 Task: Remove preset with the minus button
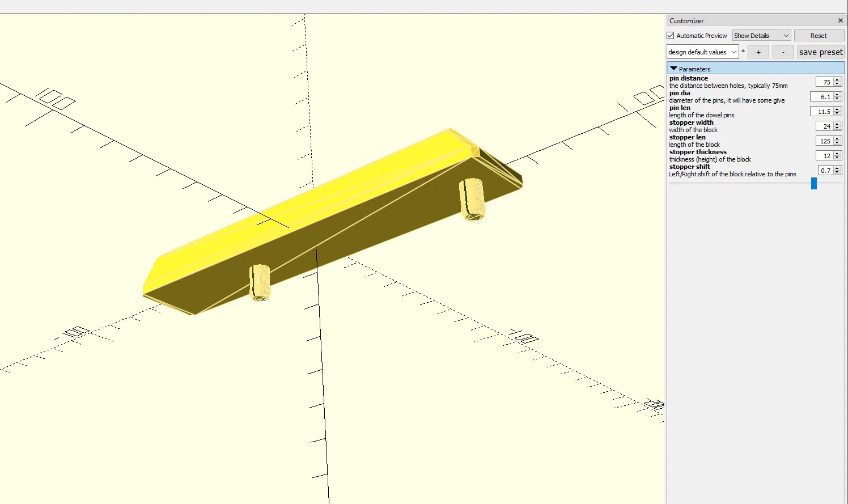783,52
